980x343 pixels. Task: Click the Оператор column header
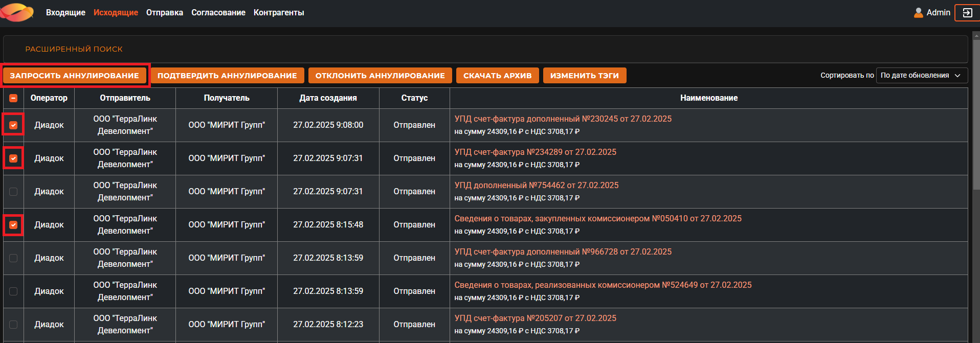[x=49, y=98]
